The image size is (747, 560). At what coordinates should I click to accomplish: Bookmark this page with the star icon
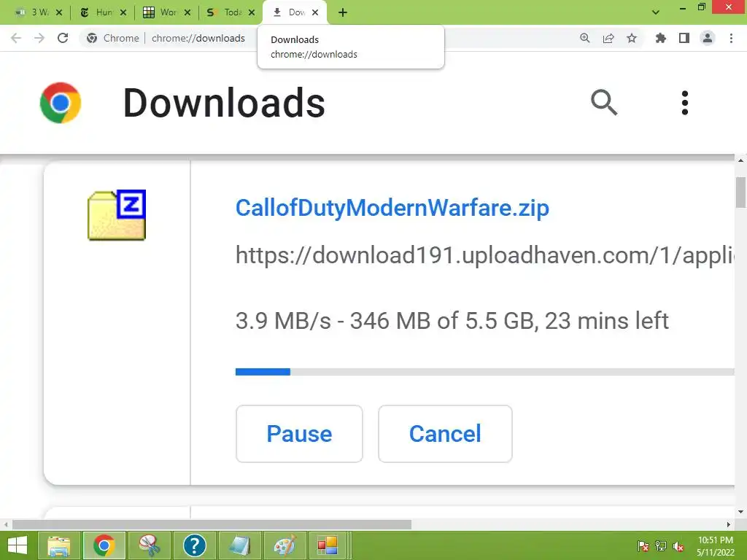632,38
